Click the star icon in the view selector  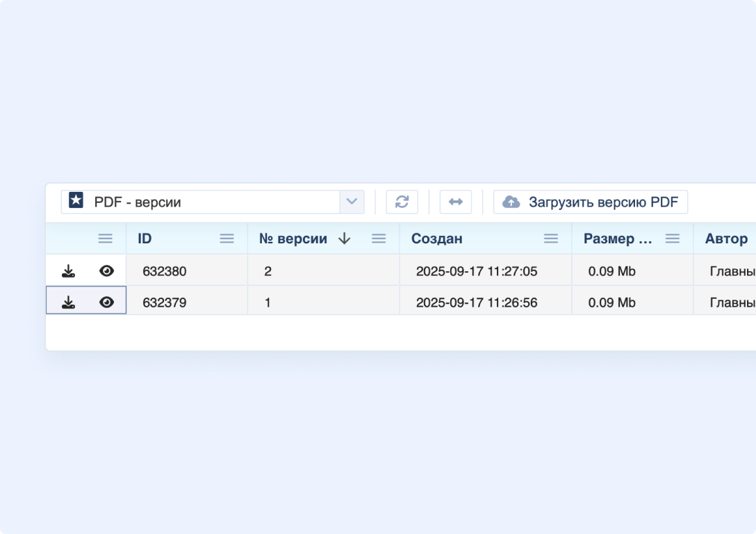tap(74, 202)
